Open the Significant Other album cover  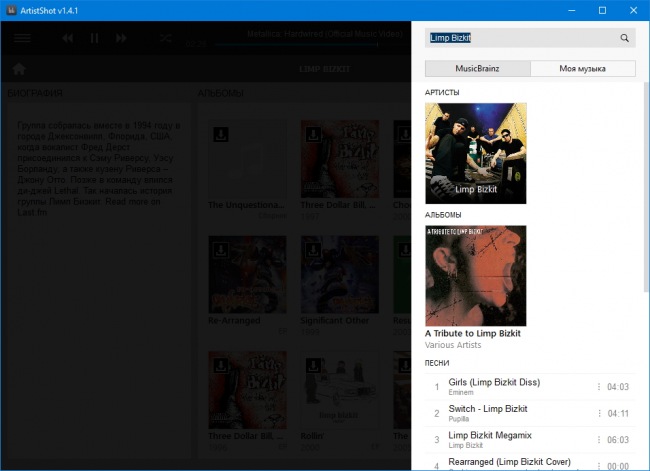pyautogui.click(x=340, y=274)
